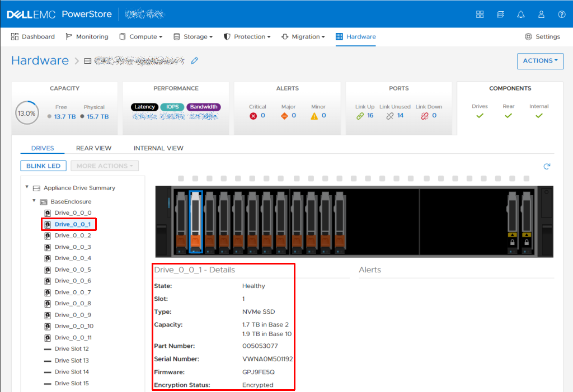Screen dimensions: 573x392
Task: Toggle the Latency performance metric
Action: [144, 106]
